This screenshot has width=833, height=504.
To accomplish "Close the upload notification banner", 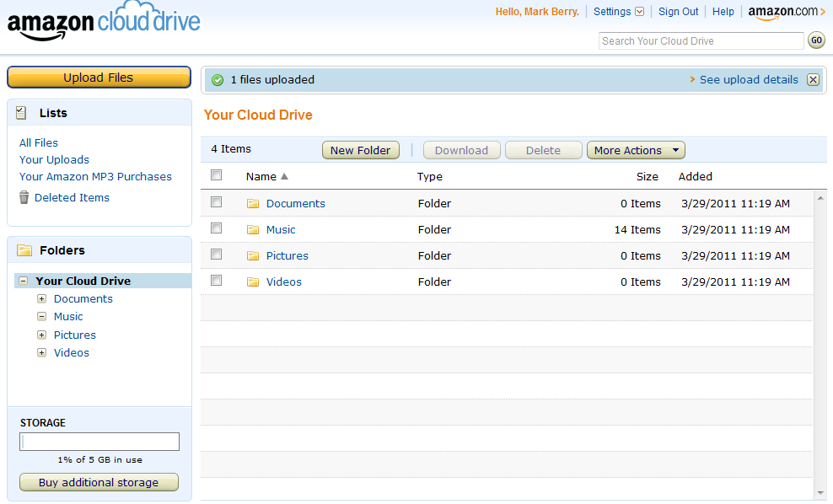I will [x=813, y=80].
